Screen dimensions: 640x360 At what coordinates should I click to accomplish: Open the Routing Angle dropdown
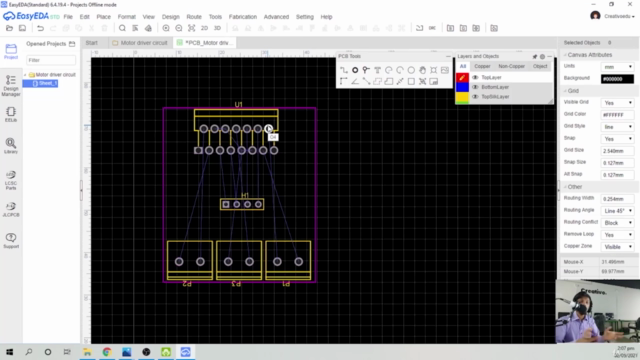tap(617, 211)
